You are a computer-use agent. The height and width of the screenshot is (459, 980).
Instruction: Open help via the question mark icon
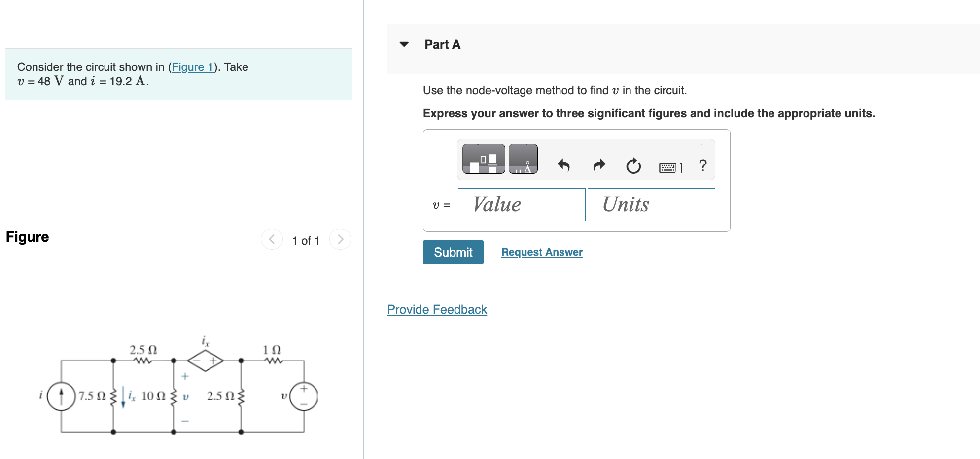tap(703, 166)
